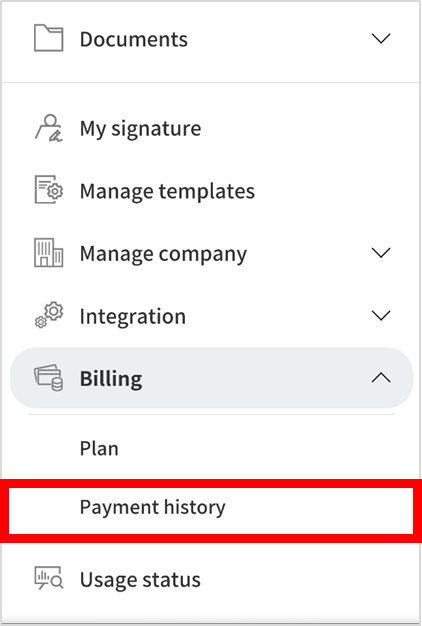Select the highlighted Billing label
Image resolution: width=422 pixels, height=626 pixels.
111,378
